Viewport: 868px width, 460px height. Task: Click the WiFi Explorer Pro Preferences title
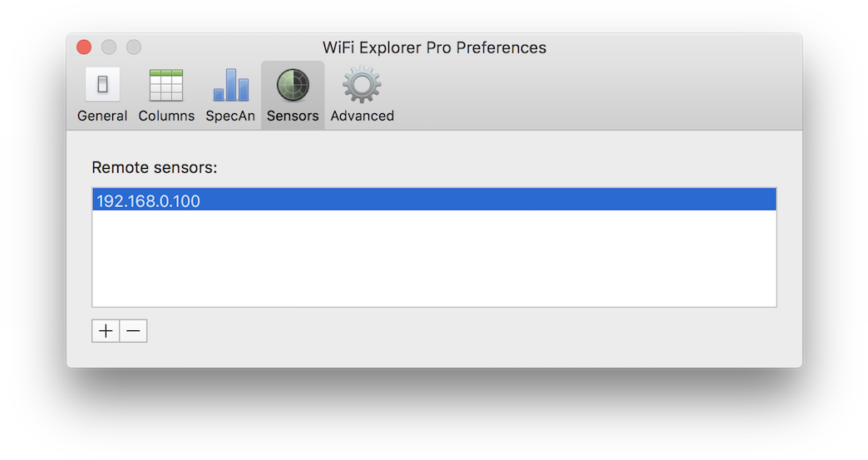coord(434,47)
